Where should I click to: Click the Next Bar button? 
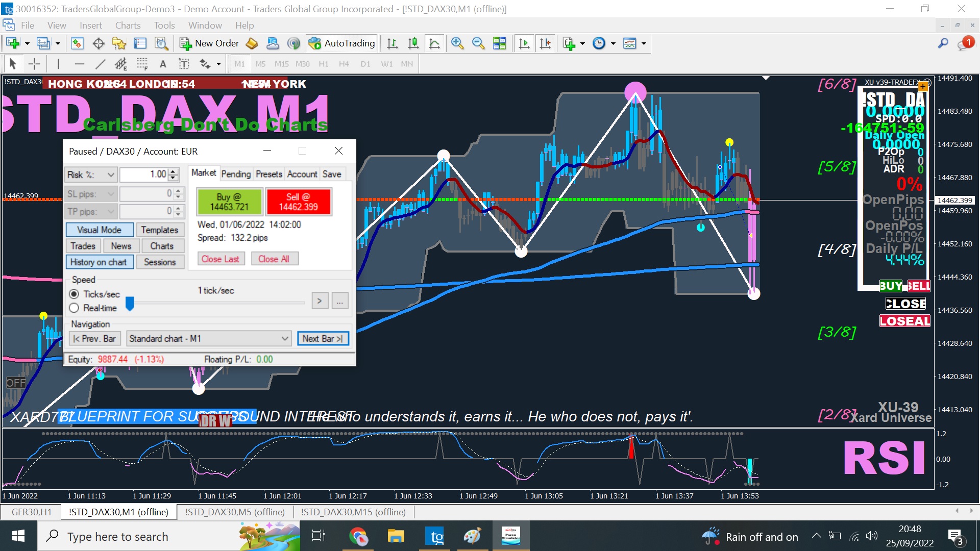pyautogui.click(x=323, y=338)
